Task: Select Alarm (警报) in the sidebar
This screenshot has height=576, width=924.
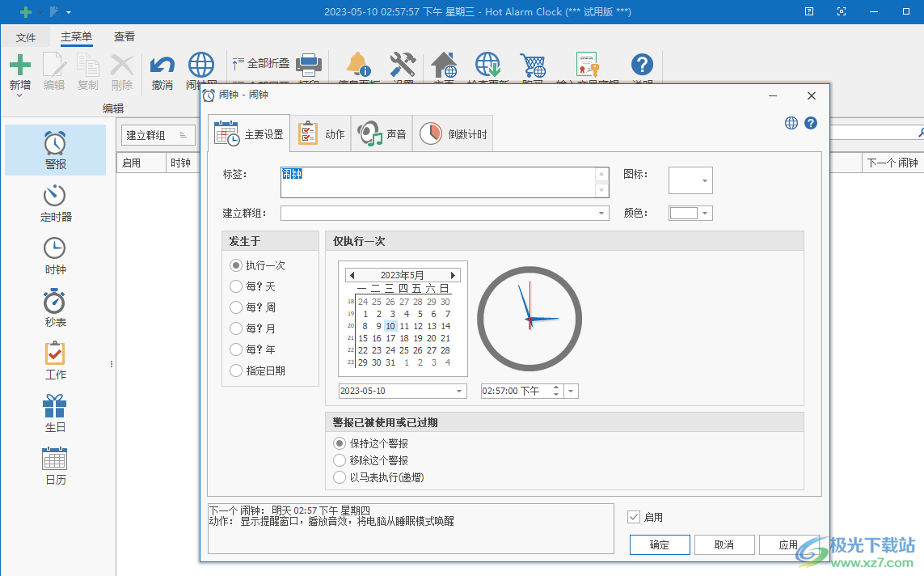Action: tap(56, 150)
